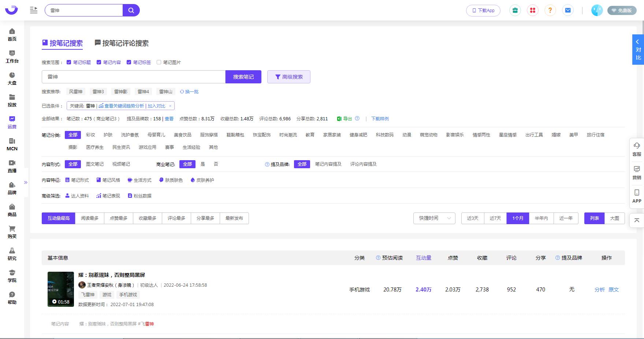Open the user avatar in header
The width and height of the screenshot is (644, 339).
[597, 10]
